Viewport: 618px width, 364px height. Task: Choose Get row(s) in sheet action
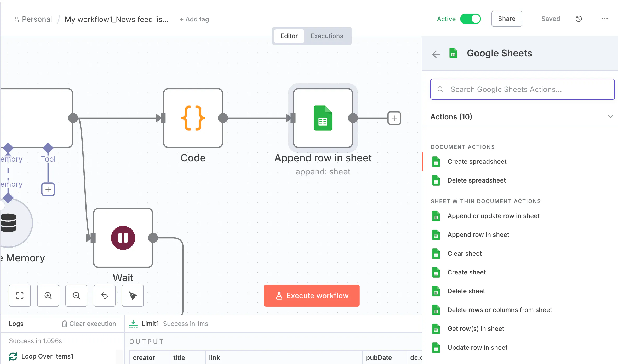(520, 329)
